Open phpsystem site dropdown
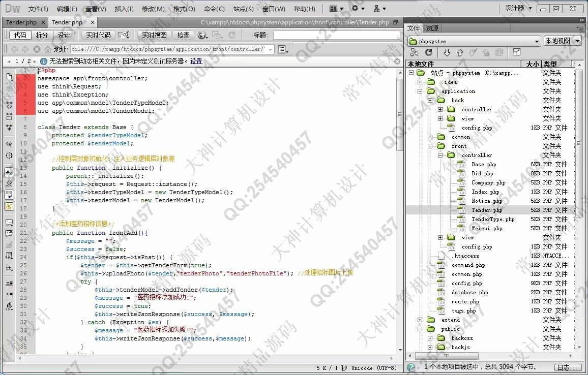The height and width of the screenshot is (375, 588). click(x=475, y=41)
